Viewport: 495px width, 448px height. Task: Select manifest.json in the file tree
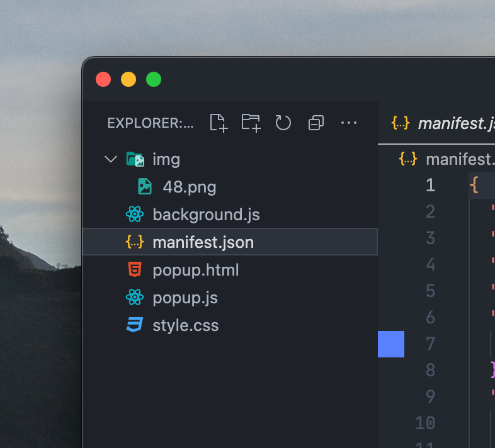(230, 242)
